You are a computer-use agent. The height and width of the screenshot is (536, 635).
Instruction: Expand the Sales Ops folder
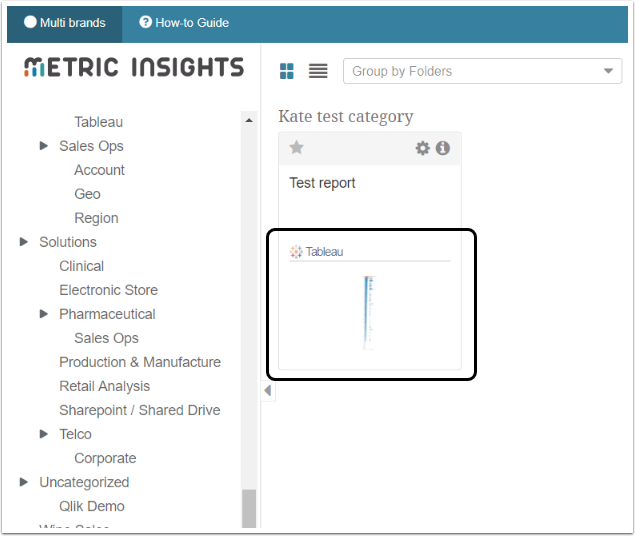click(44, 146)
